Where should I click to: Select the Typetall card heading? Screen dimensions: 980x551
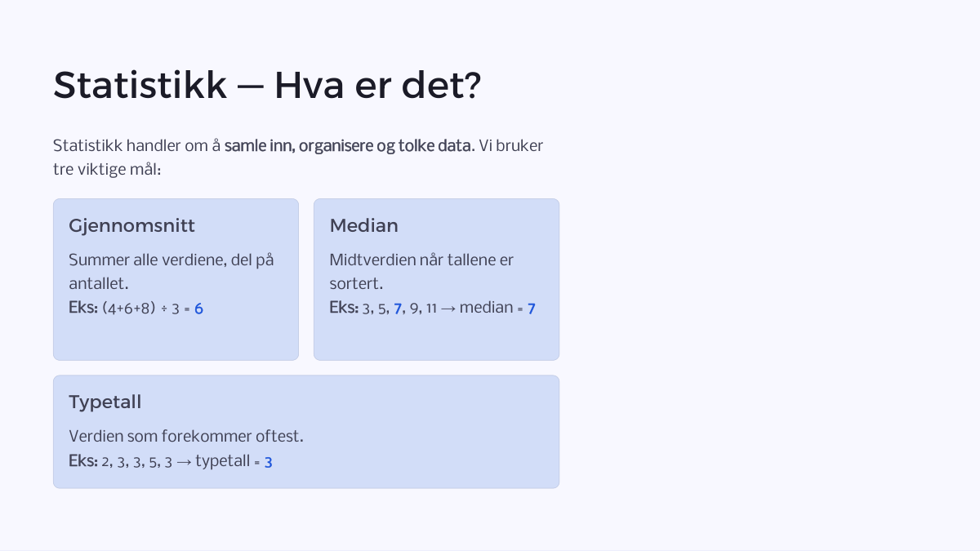coord(105,402)
